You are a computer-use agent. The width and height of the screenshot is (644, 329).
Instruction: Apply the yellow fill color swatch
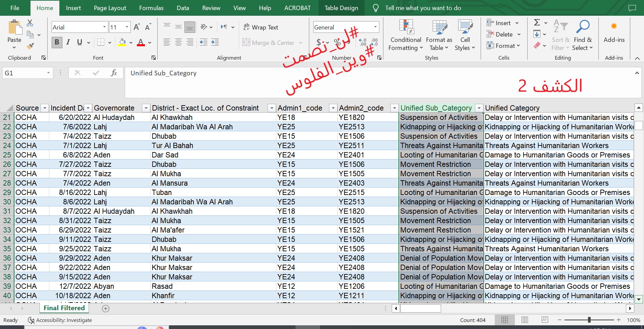(122, 43)
